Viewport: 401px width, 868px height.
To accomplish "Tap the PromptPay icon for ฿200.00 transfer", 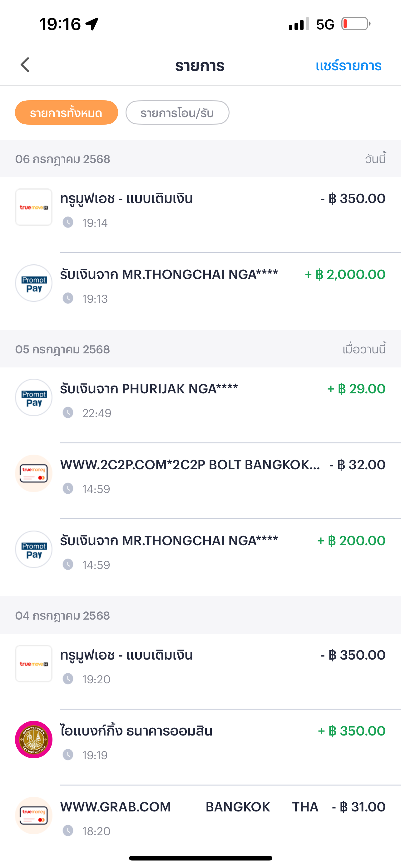I will (x=34, y=549).
